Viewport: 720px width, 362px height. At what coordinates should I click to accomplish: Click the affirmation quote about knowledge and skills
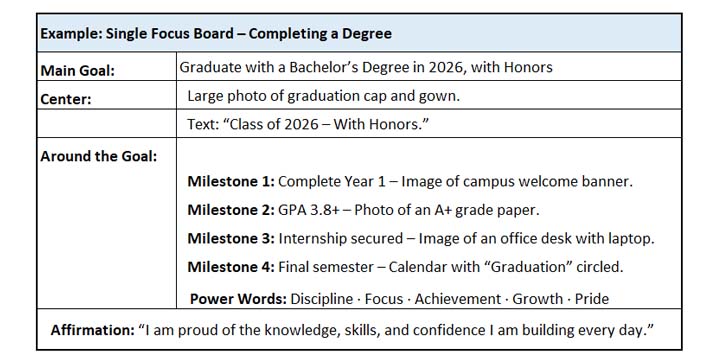pyautogui.click(x=396, y=330)
